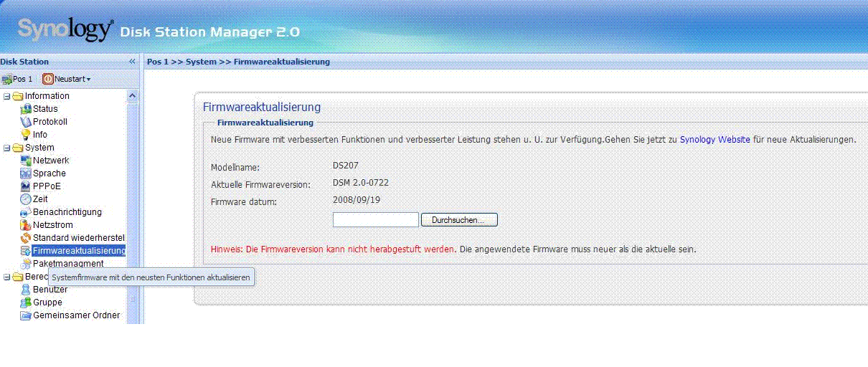Viewport: 868px width, 367px height.
Task: Click the Gruppe group icon
Action: pos(26,302)
